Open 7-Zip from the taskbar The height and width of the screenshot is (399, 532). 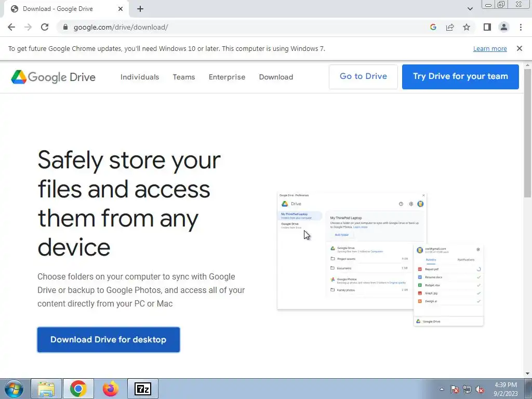click(143, 389)
